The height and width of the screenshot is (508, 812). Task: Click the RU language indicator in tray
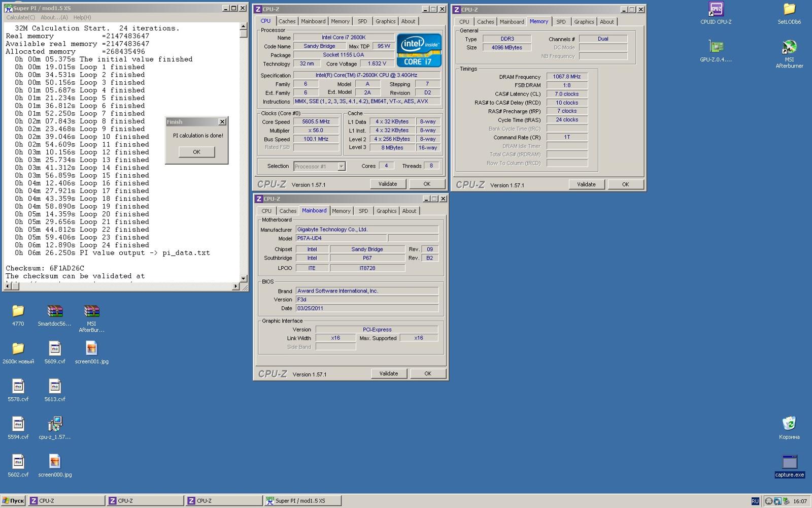(755, 501)
